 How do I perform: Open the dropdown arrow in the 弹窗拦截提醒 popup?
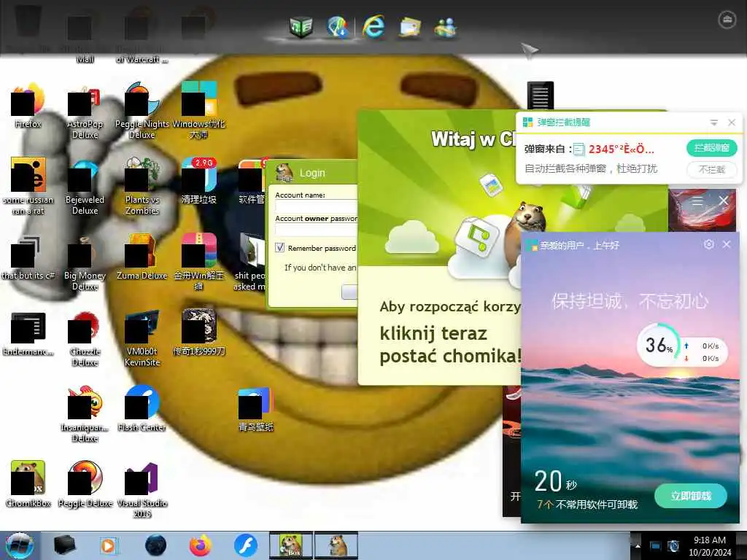[x=713, y=122]
